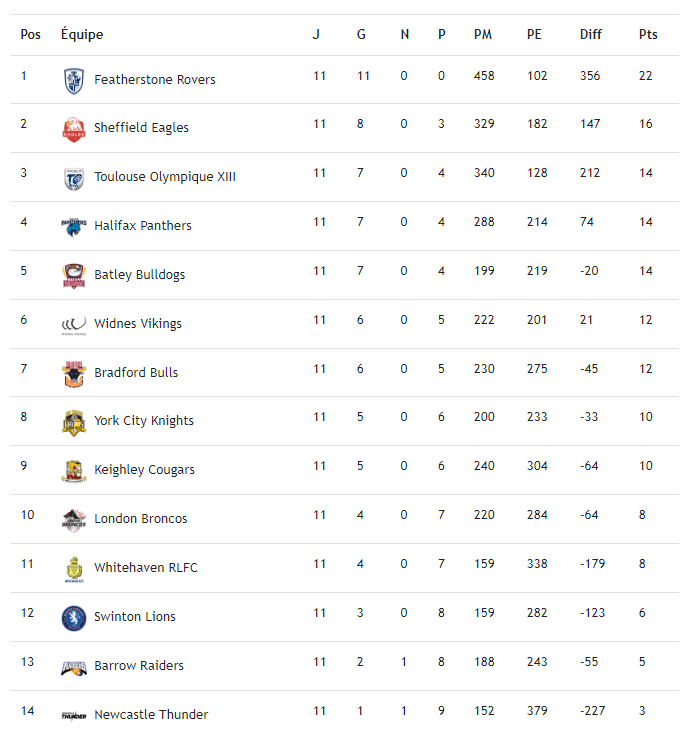
Task: Click the Barrow Raiders logo
Action: point(73,666)
